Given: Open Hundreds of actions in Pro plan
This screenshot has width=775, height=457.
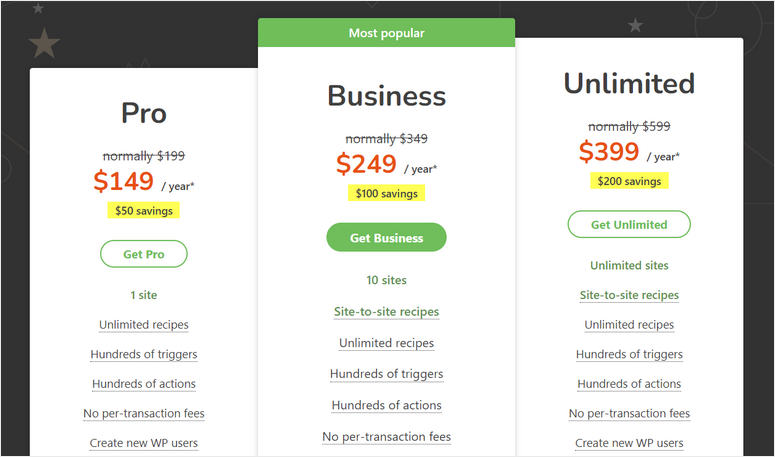Looking at the screenshot, I should point(144,384).
